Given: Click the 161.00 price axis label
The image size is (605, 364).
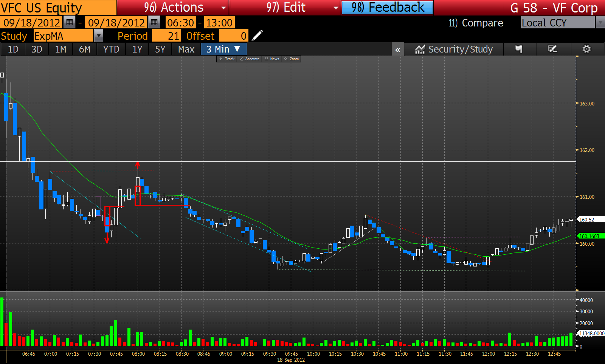Looking at the screenshot, I should 587,197.
